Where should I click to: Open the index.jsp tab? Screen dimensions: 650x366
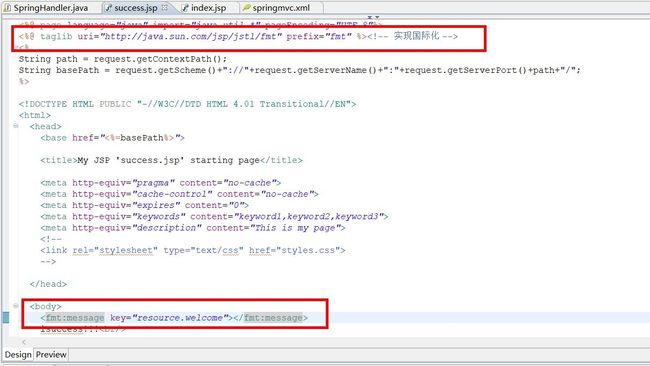[209, 8]
